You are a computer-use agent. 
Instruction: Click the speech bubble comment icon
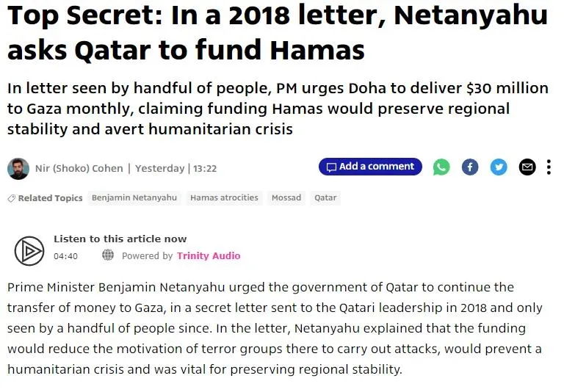pos(331,167)
